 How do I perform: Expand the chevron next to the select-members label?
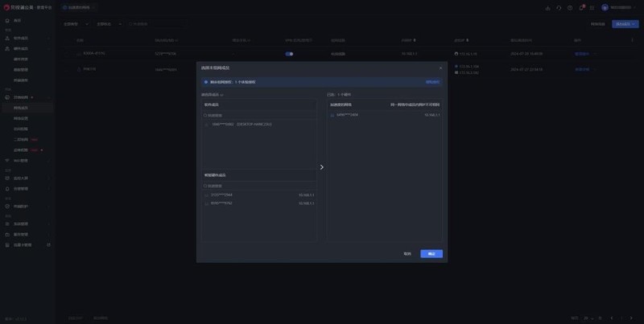pyautogui.click(x=222, y=95)
